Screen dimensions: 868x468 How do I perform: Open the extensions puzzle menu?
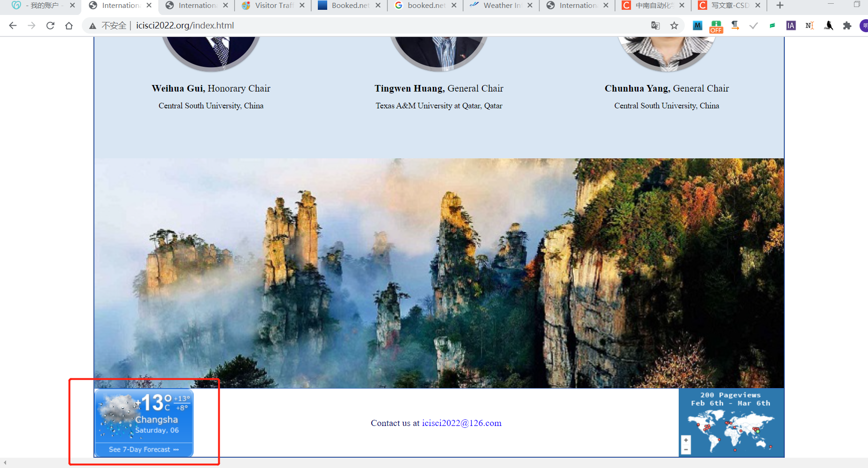[x=847, y=26]
